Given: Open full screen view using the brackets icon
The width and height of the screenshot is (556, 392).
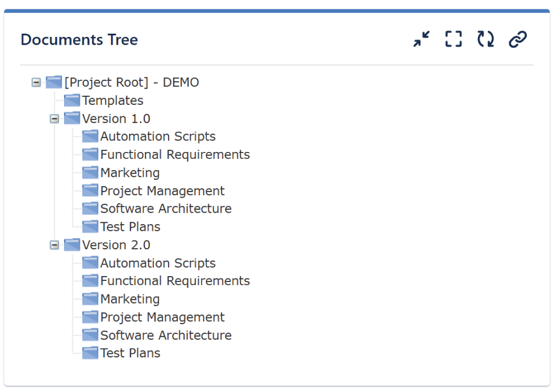Looking at the screenshot, I should pos(453,39).
